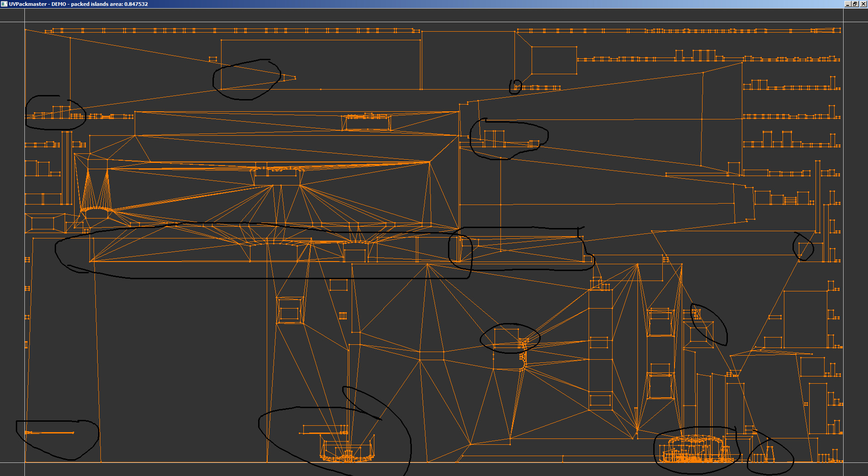The width and height of the screenshot is (868, 476).
Task: Minimize the UVPackmaster DEMO window
Action: pyautogui.click(x=848, y=4)
